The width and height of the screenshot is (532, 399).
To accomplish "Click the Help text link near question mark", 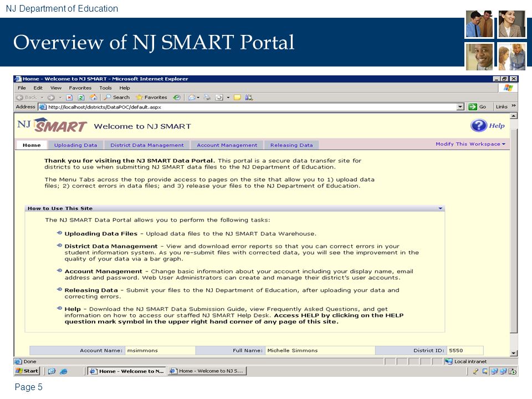I will pos(497,126).
